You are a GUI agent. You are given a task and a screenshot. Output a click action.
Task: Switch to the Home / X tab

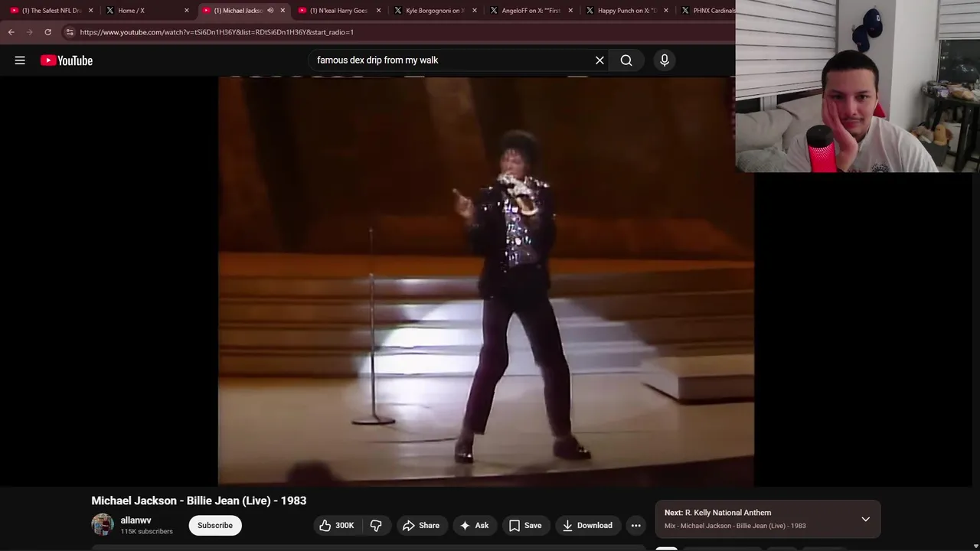click(145, 11)
